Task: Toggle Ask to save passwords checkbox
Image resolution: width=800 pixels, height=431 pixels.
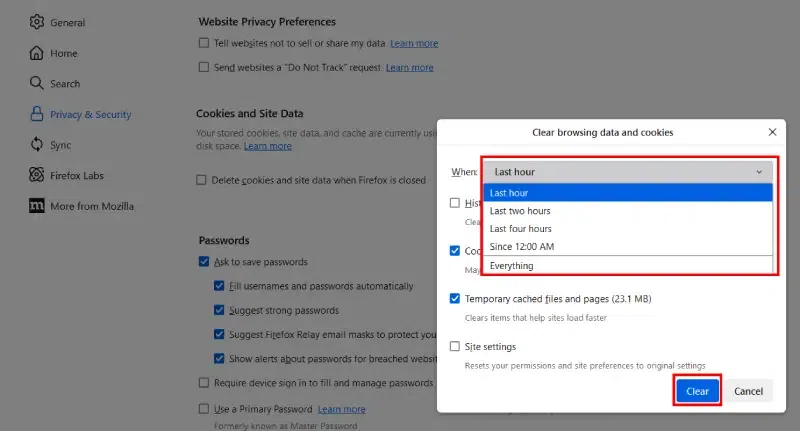Action: pyautogui.click(x=204, y=262)
